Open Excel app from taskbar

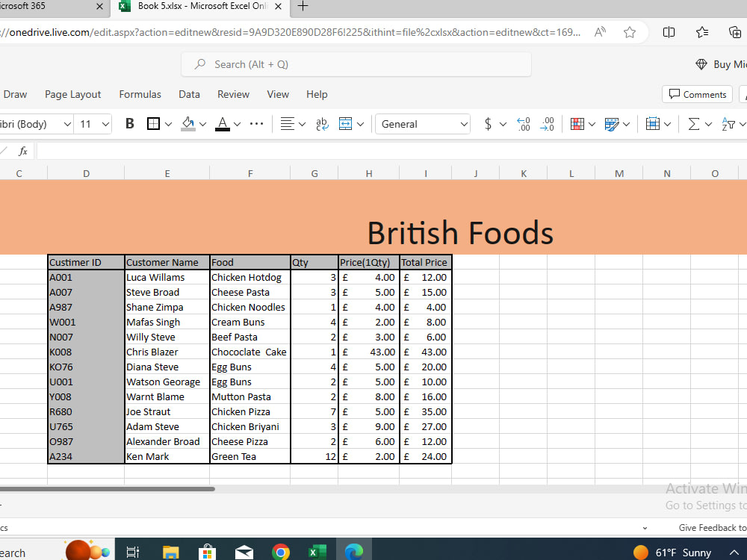tap(317, 552)
